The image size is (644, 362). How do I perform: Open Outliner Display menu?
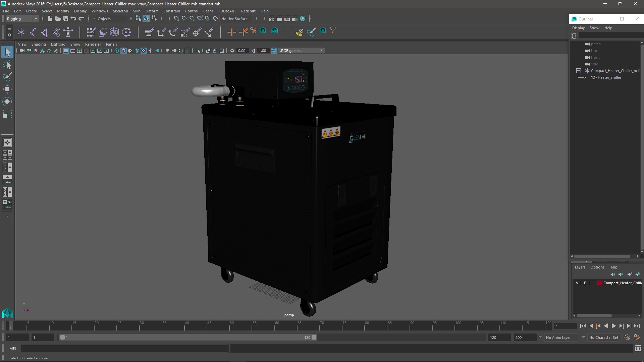578,28
